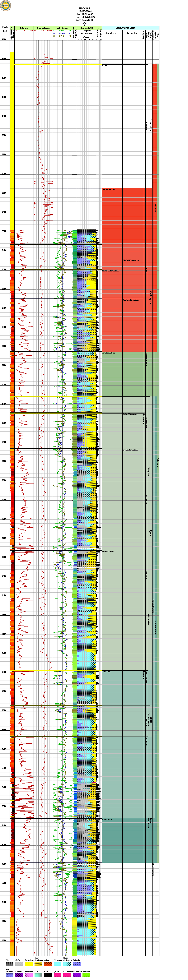This screenshot has height=980, width=188.
Task: Click the 6200 depth label
Action: pos(4,941)
